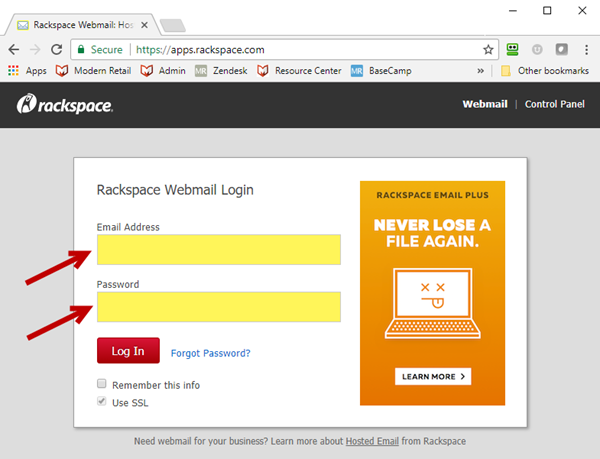Click the Email Address input field

(x=219, y=249)
